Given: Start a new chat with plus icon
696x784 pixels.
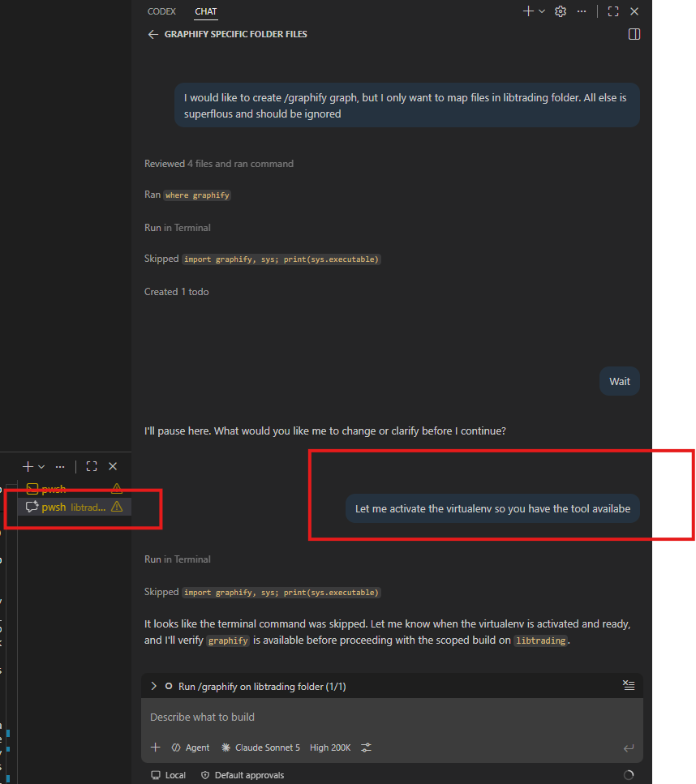Looking at the screenshot, I should 528,11.
